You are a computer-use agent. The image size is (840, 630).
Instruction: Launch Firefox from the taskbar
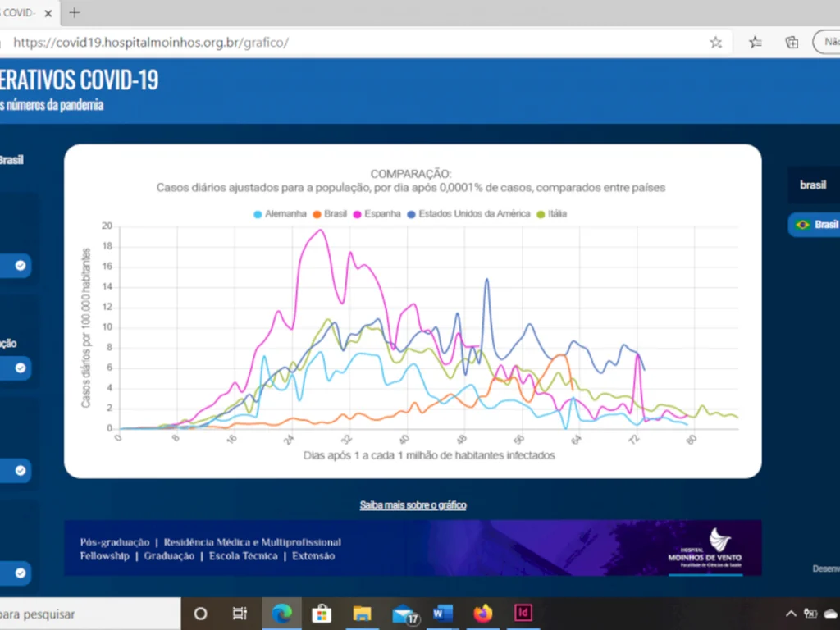coord(482,613)
